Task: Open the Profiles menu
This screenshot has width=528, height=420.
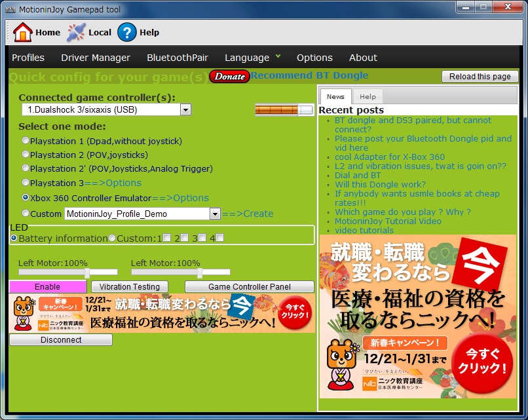Action: 28,58
